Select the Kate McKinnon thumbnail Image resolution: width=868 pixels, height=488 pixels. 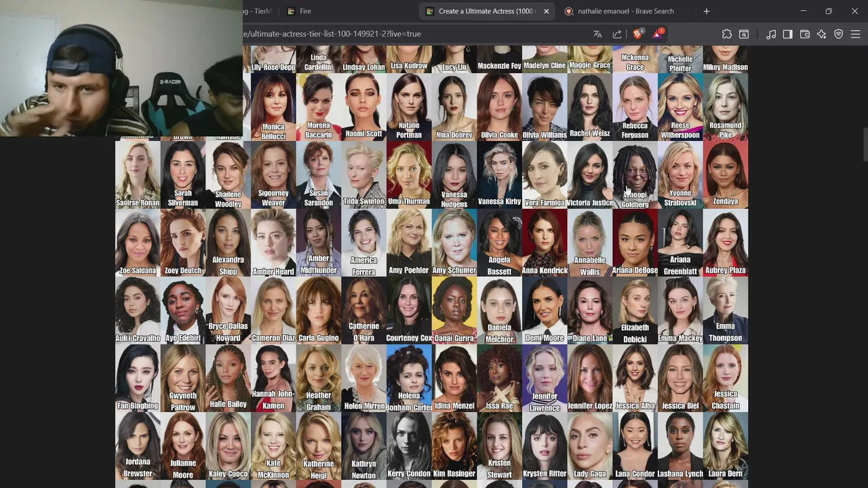273,445
